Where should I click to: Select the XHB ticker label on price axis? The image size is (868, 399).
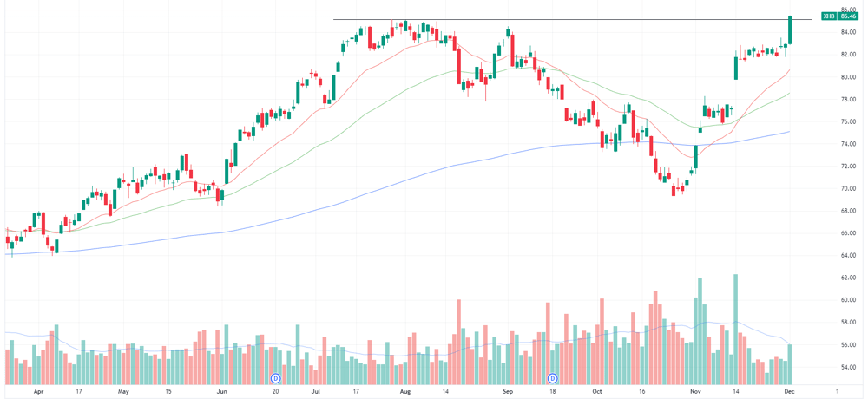[829, 16]
